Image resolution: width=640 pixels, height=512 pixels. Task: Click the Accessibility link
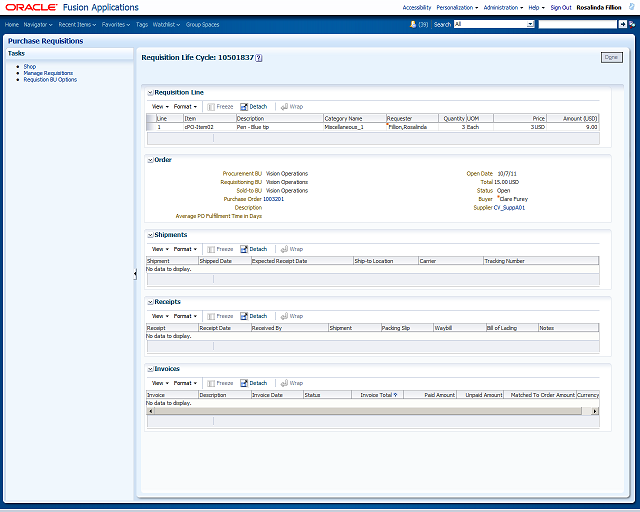click(x=417, y=8)
